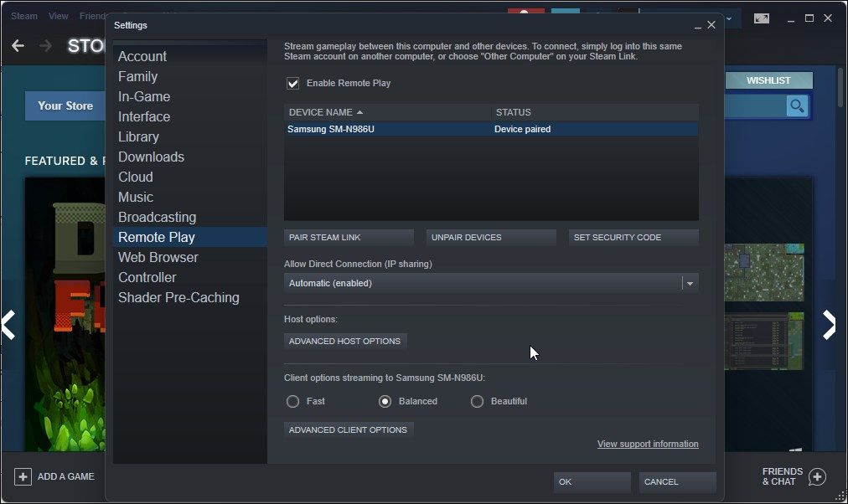848x504 pixels.
Task: Click the left carousel arrow on the featured banner
Action: click(x=9, y=325)
